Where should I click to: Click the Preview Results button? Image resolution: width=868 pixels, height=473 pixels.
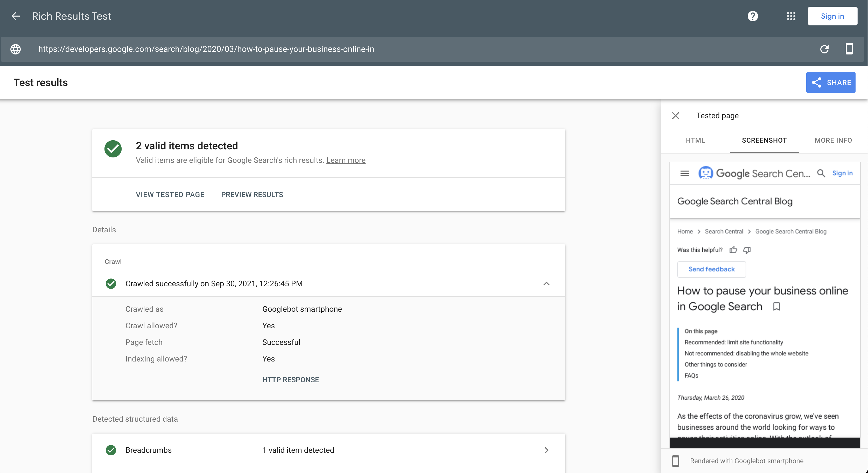252,194
